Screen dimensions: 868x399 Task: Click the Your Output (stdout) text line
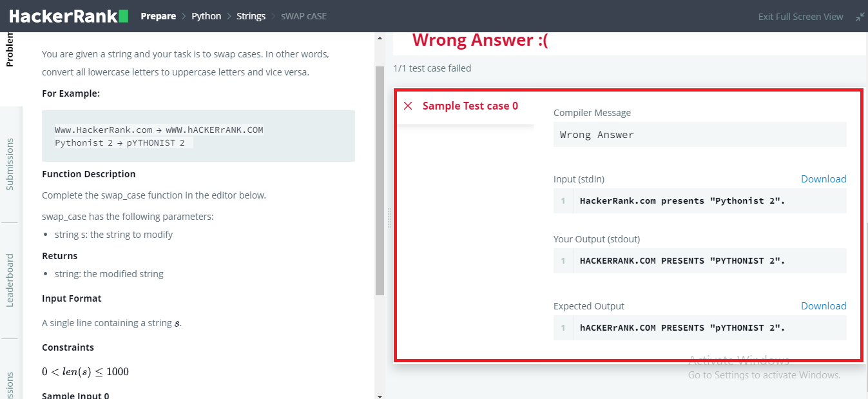tap(682, 261)
